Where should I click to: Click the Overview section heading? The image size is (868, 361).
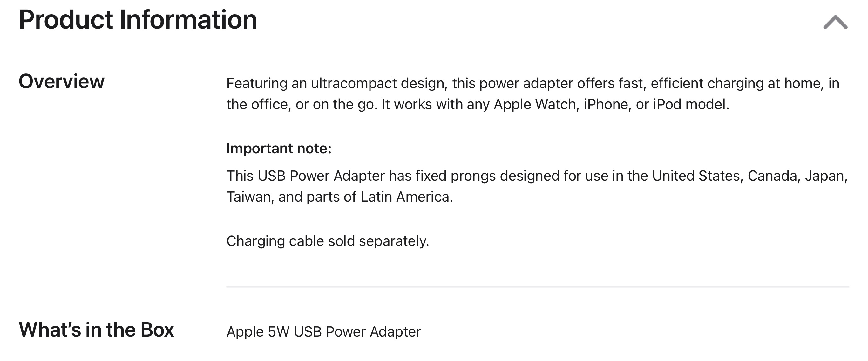click(61, 81)
